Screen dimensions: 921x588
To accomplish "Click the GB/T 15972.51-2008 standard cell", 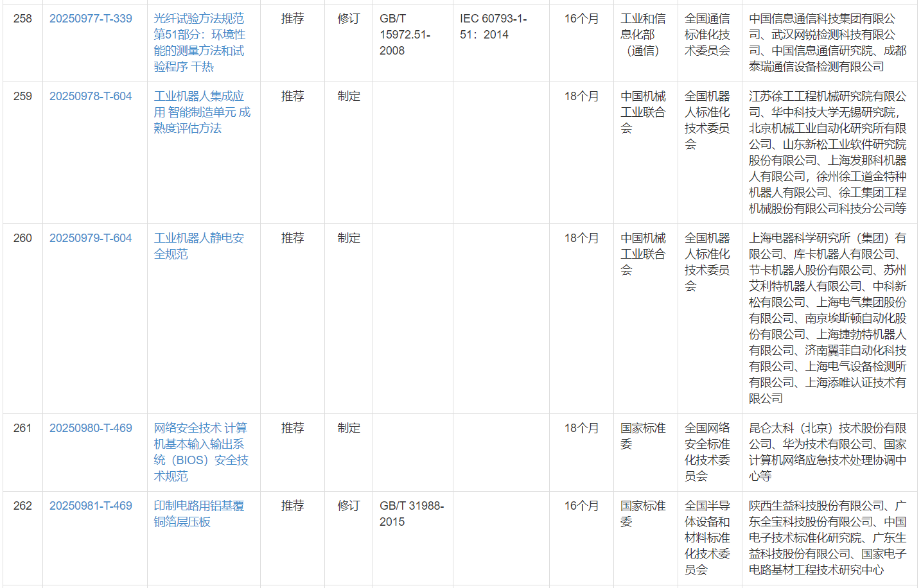I will click(405, 35).
